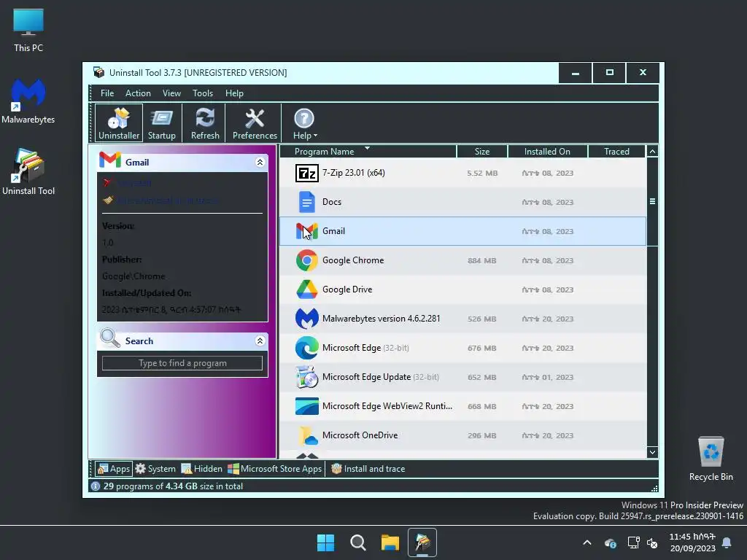
Task: Click the info icon in status bar
Action: coord(96,486)
